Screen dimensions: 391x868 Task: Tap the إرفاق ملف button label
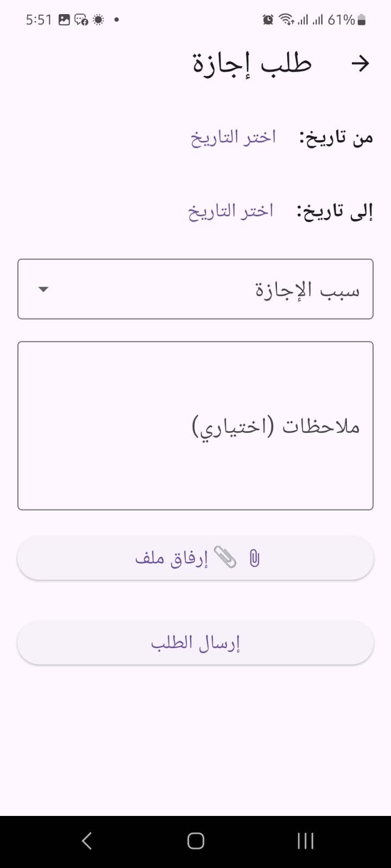pos(172,558)
